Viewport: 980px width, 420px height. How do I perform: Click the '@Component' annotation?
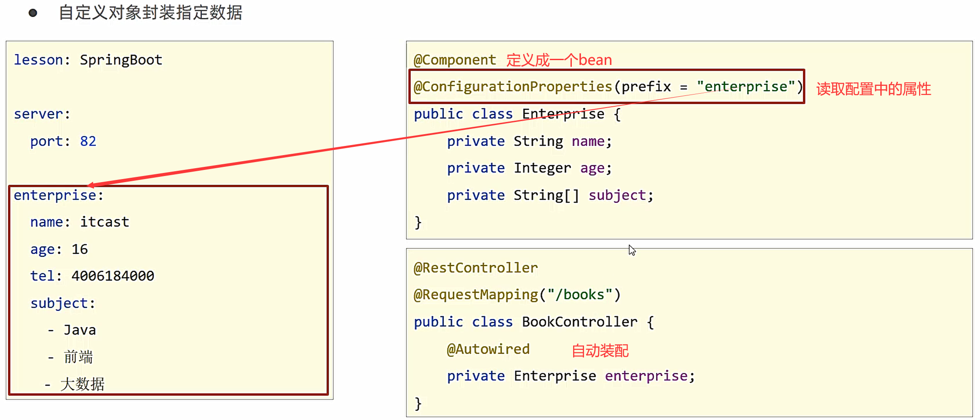coord(455,60)
